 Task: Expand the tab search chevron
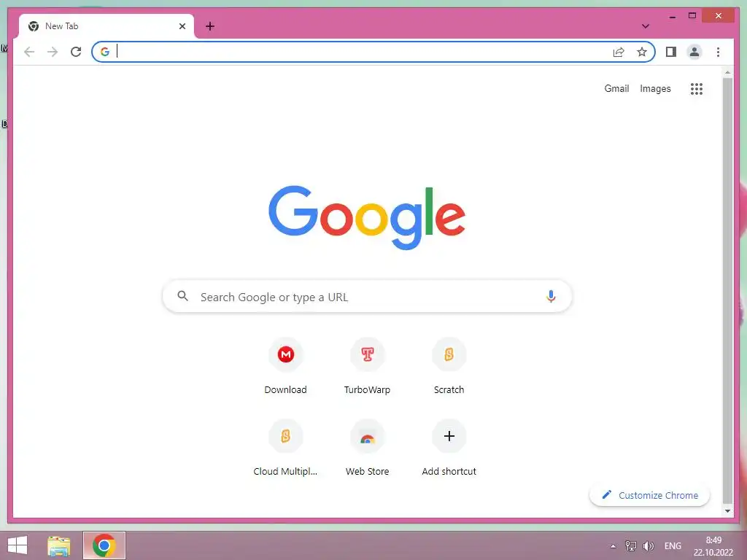(645, 26)
